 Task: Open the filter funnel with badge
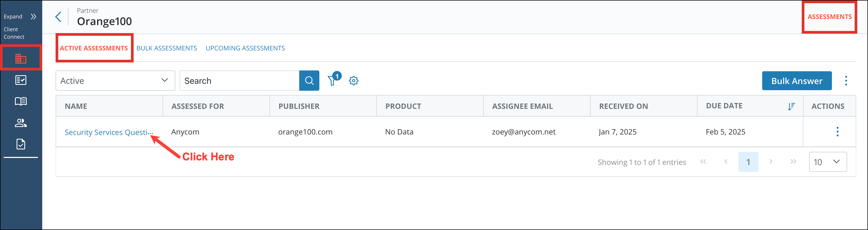334,79
